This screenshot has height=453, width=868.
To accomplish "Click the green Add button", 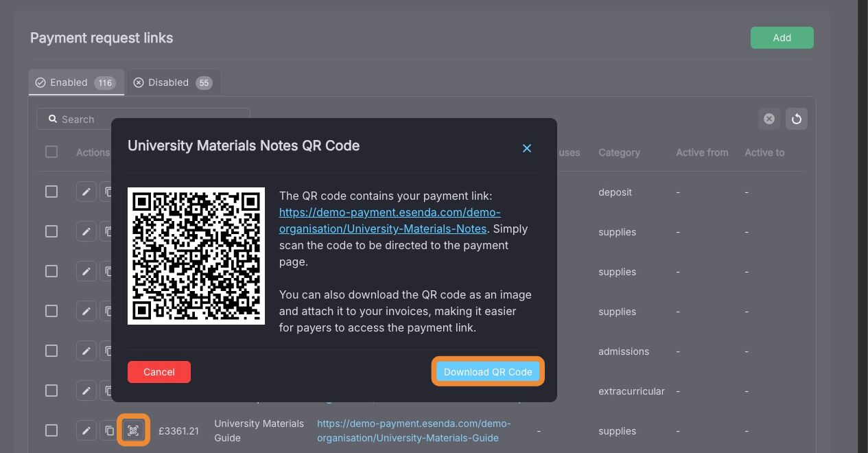I will pyautogui.click(x=782, y=38).
